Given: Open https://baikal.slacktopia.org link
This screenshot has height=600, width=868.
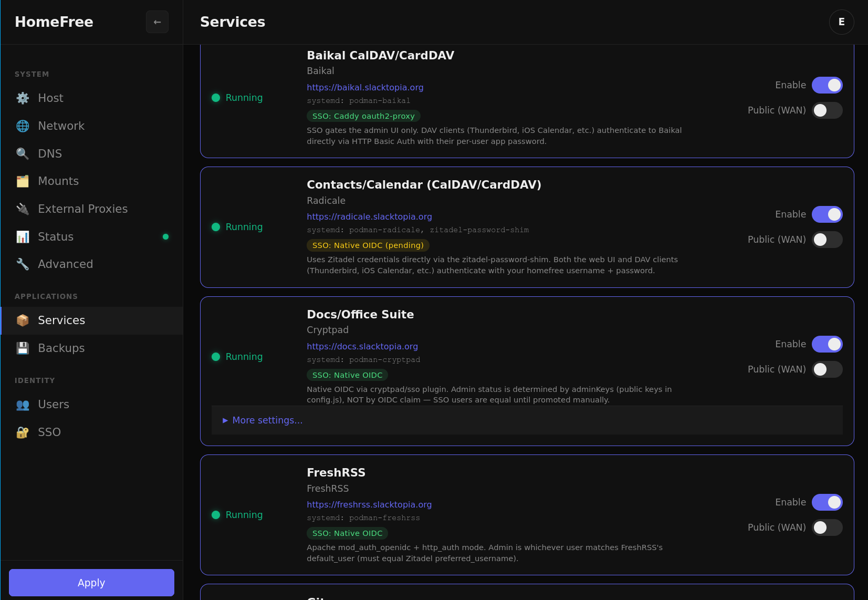Looking at the screenshot, I should pos(365,87).
